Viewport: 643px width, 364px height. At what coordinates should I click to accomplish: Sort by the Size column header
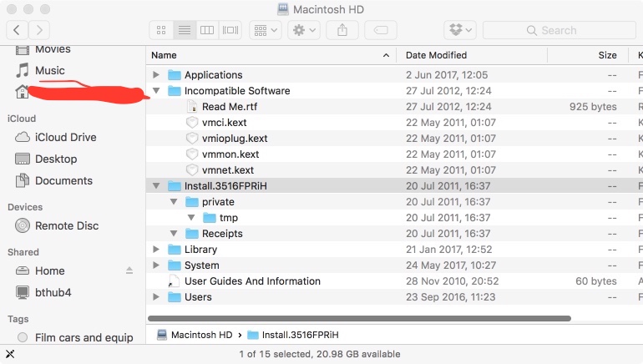[x=607, y=55]
